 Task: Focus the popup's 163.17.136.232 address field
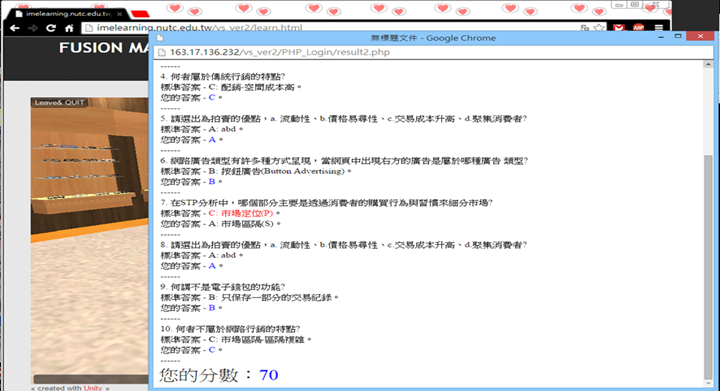pos(434,52)
